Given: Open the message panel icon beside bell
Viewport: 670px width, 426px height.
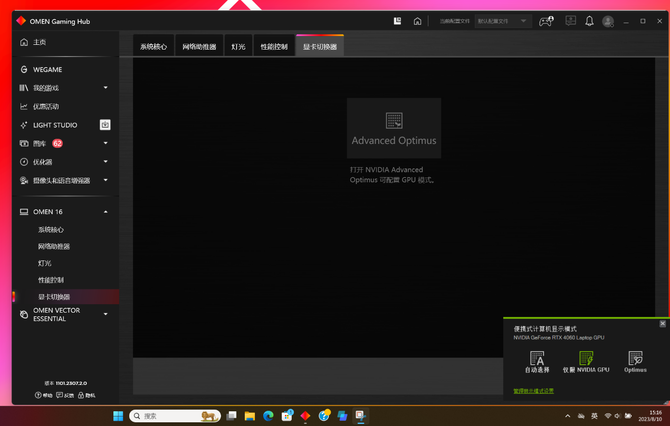Looking at the screenshot, I should tap(570, 21).
